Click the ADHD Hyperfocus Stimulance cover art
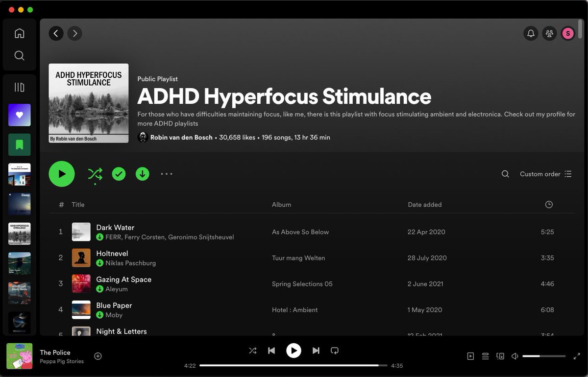Screen dimensions: 588x377 click(89, 103)
